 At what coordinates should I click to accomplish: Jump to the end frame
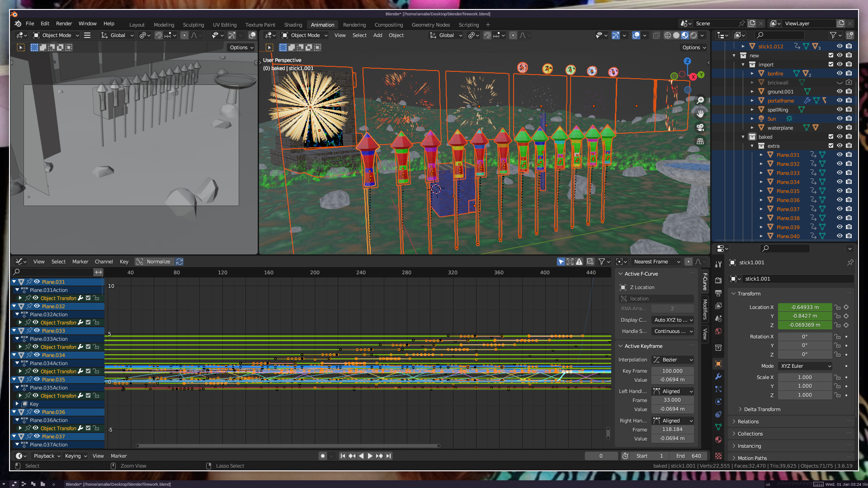389,456
